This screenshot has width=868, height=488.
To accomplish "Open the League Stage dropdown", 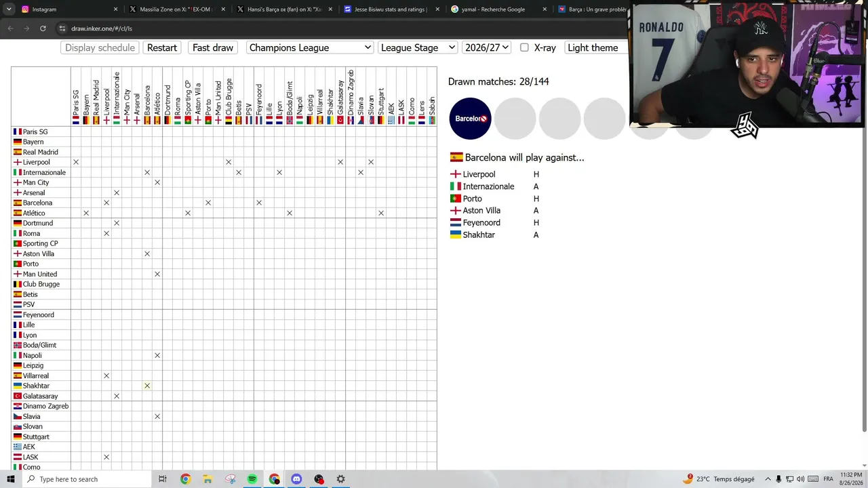I will click(418, 47).
